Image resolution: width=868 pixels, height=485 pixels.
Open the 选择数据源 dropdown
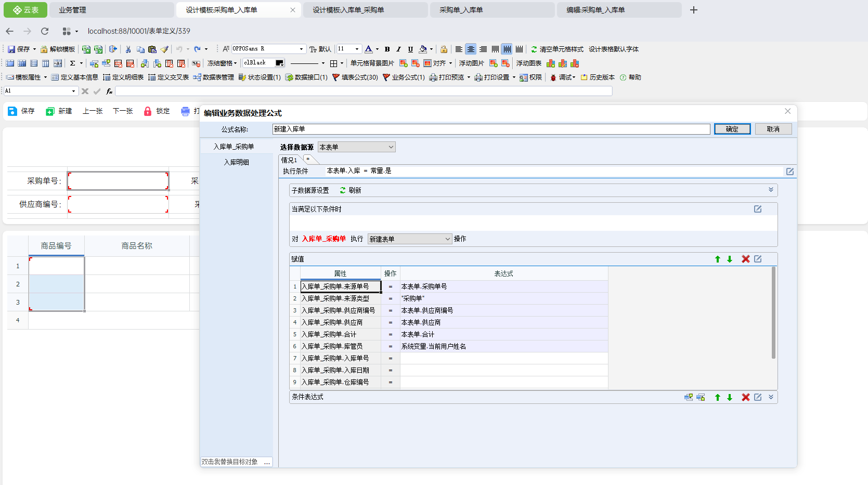click(357, 147)
